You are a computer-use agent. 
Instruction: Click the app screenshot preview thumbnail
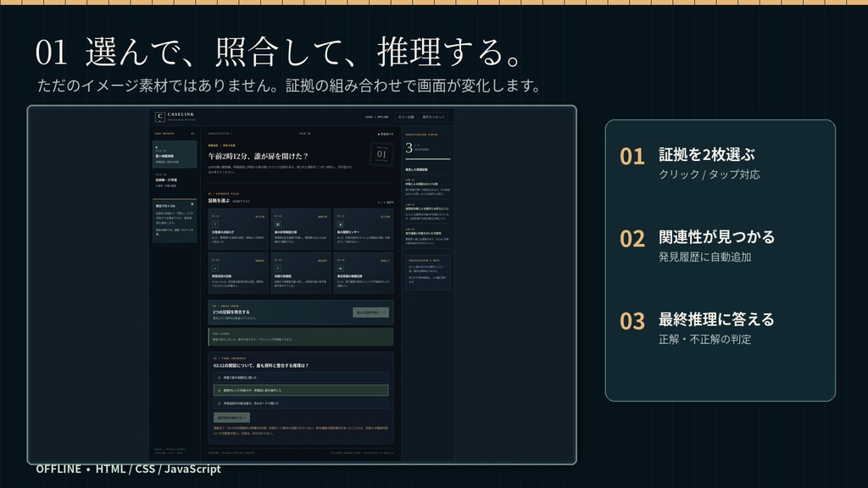click(302, 285)
